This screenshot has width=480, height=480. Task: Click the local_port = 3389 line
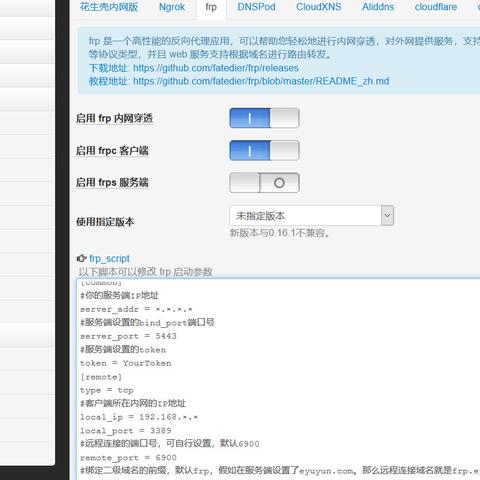(x=126, y=431)
